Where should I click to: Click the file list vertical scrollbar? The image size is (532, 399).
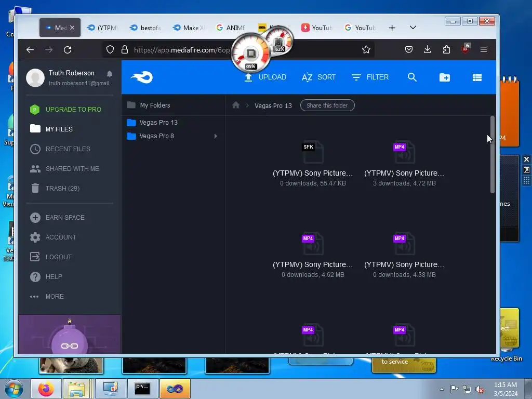(493, 155)
